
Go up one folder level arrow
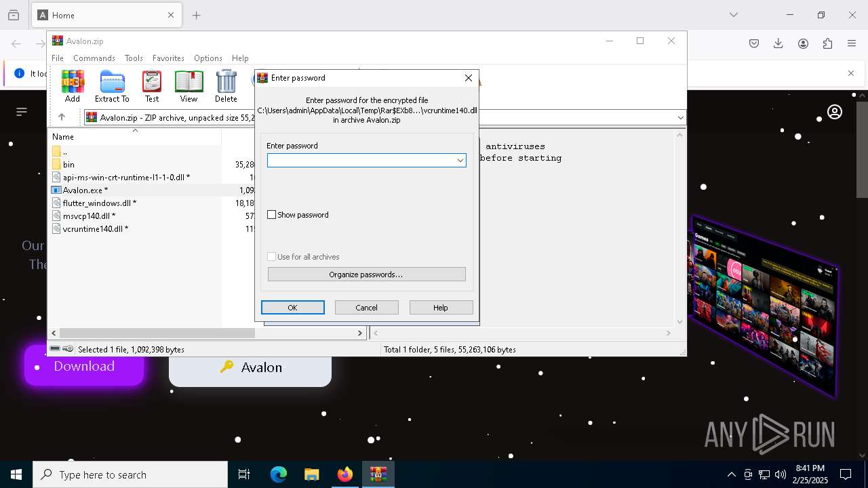(62, 117)
